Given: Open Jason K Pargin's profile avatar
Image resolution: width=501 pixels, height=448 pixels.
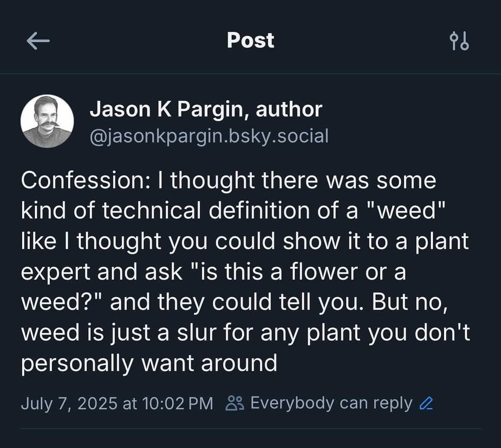Looking at the screenshot, I should pos(47,121).
